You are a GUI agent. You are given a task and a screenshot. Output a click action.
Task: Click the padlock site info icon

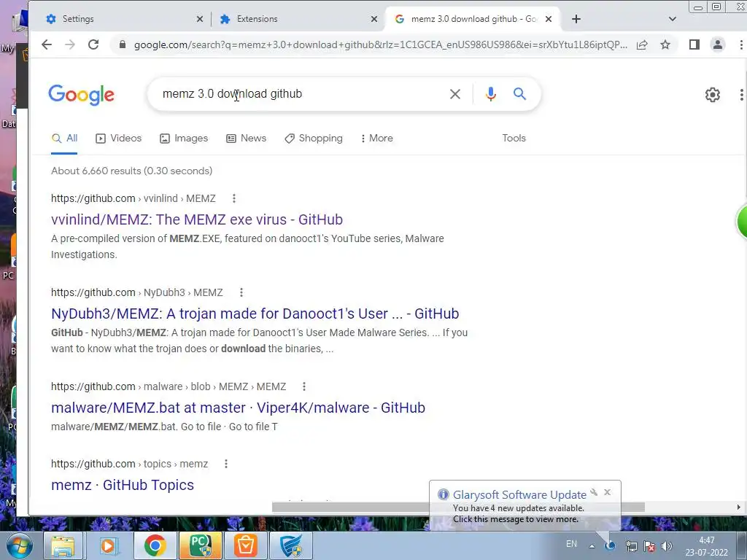click(x=123, y=44)
